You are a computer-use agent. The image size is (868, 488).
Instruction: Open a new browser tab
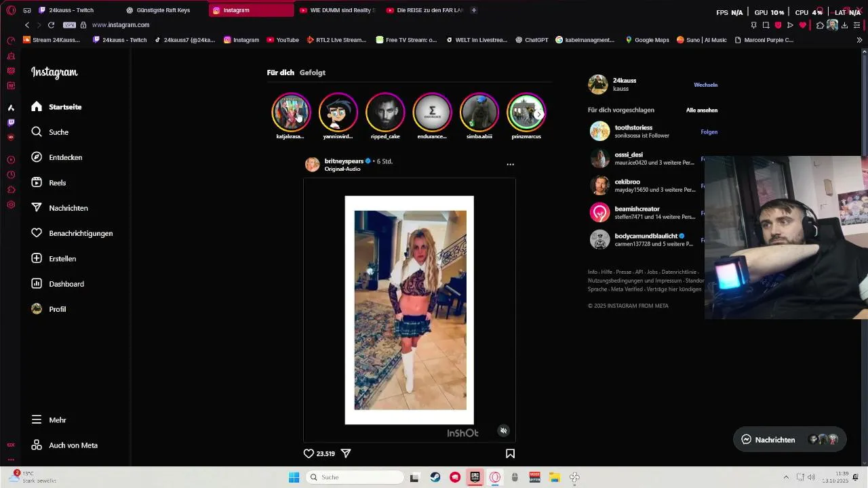pos(473,10)
